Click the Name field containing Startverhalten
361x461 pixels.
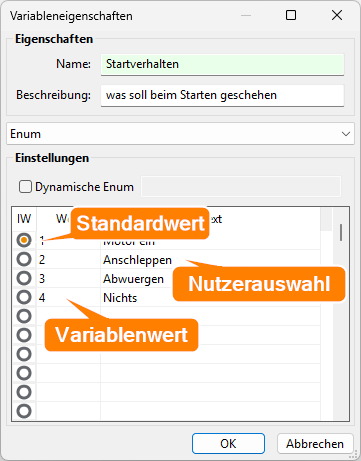[x=222, y=64]
